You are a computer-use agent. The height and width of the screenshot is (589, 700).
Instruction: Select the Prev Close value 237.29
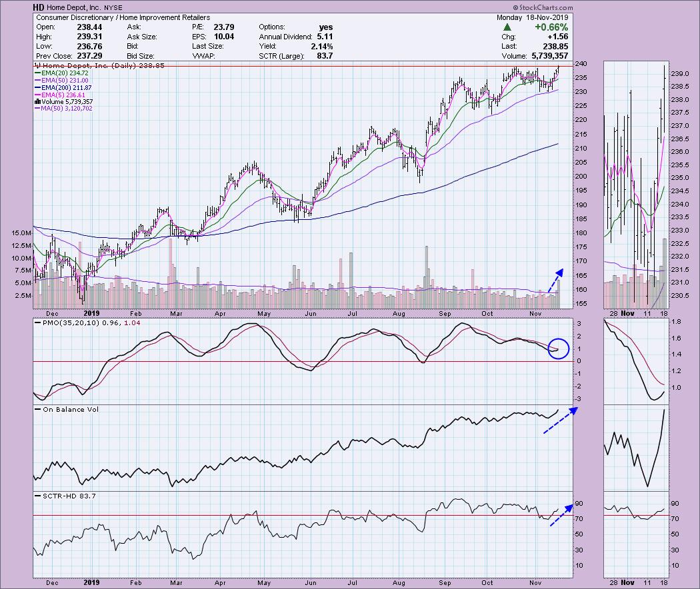pos(89,56)
